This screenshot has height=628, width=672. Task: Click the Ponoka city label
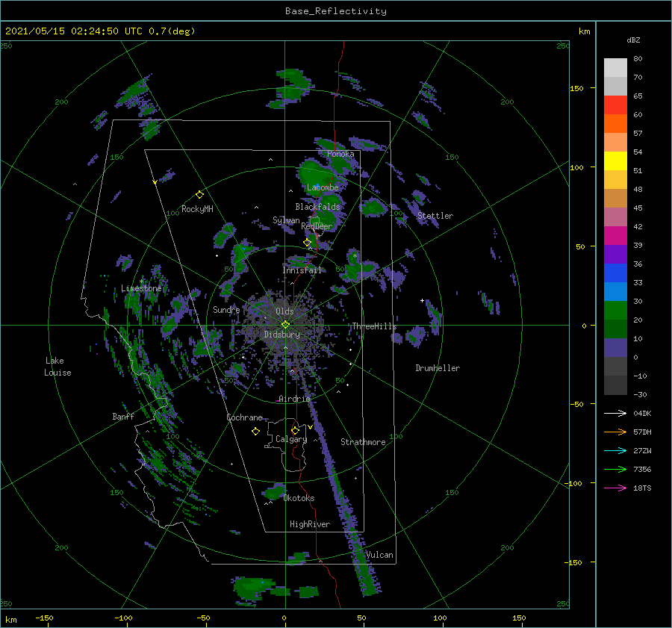coord(340,154)
